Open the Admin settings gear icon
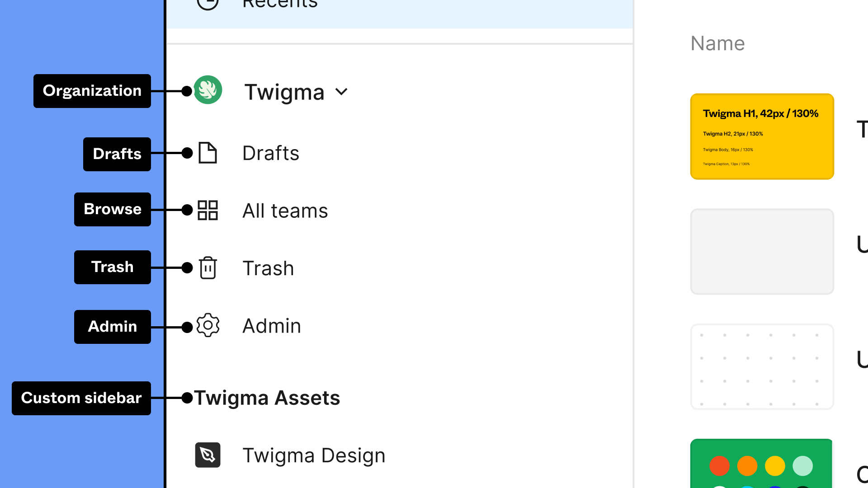 tap(208, 325)
